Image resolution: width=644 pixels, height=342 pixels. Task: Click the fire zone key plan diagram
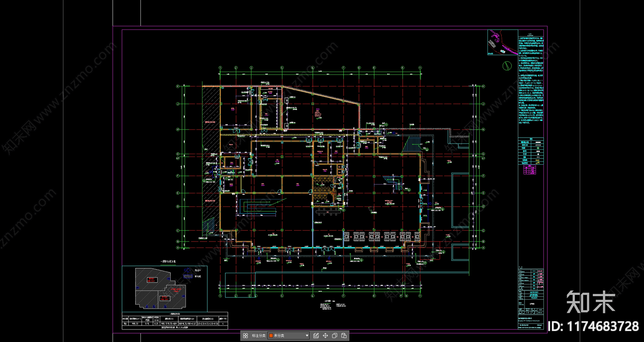(x=165, y=288)
